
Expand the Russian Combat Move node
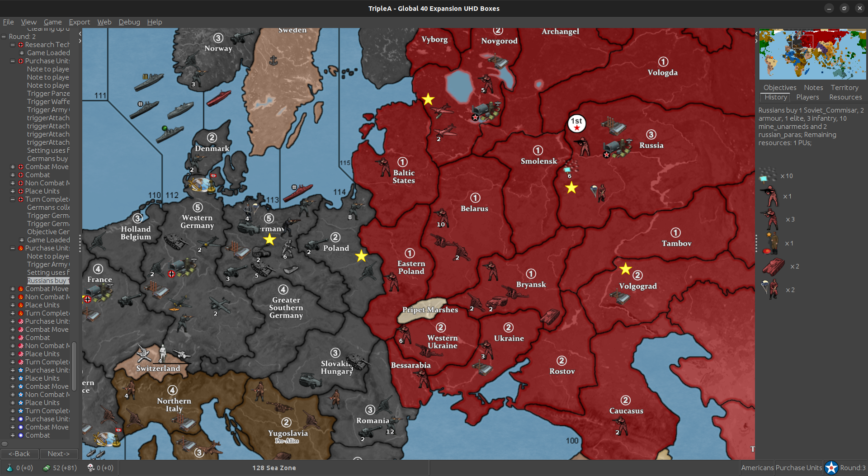[13, 289]
